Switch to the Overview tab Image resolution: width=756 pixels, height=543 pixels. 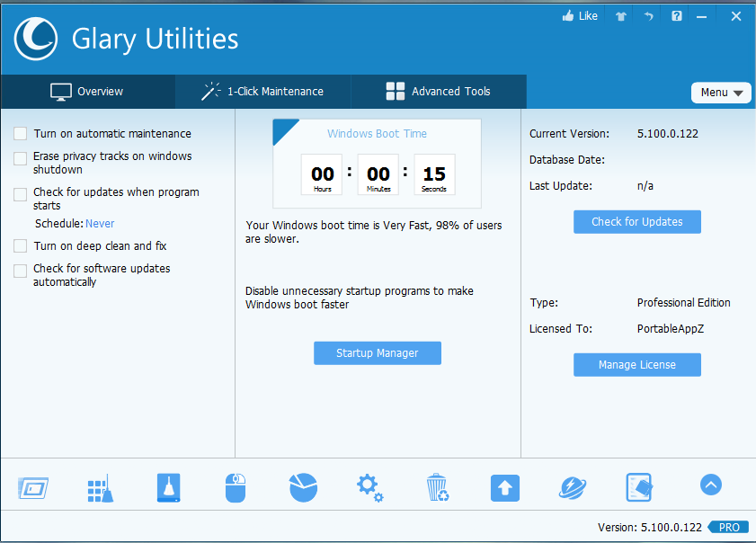point(88,92)
